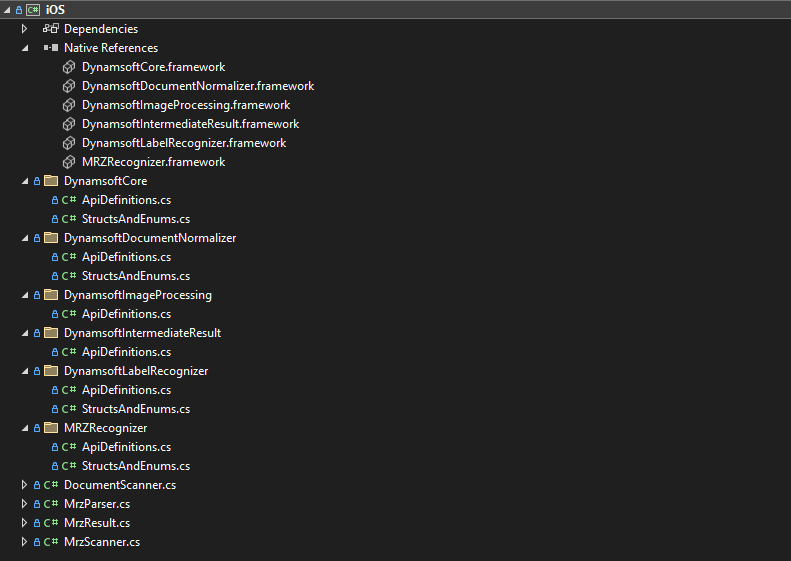Select DynamsoftImageProcessing.framework reference
This screenshot has width=791, height=561.
pyautogui.click(x=186, y=105)
